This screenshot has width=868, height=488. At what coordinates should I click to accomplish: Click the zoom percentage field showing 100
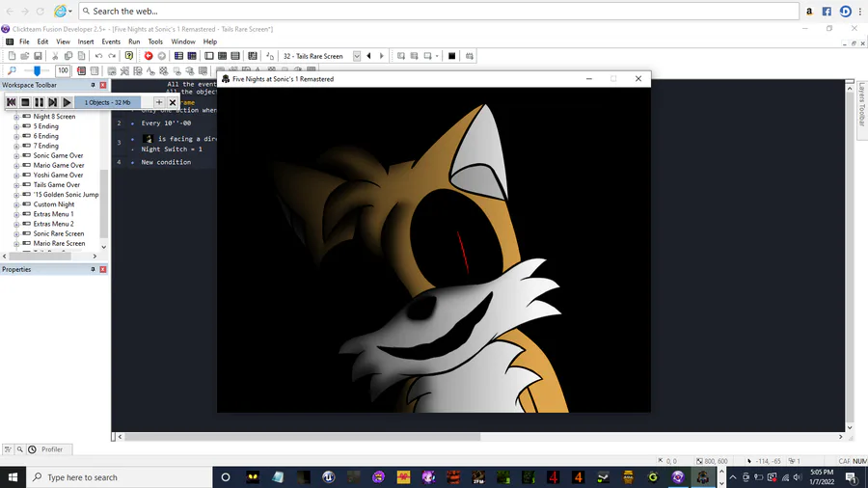click(63, 70)
